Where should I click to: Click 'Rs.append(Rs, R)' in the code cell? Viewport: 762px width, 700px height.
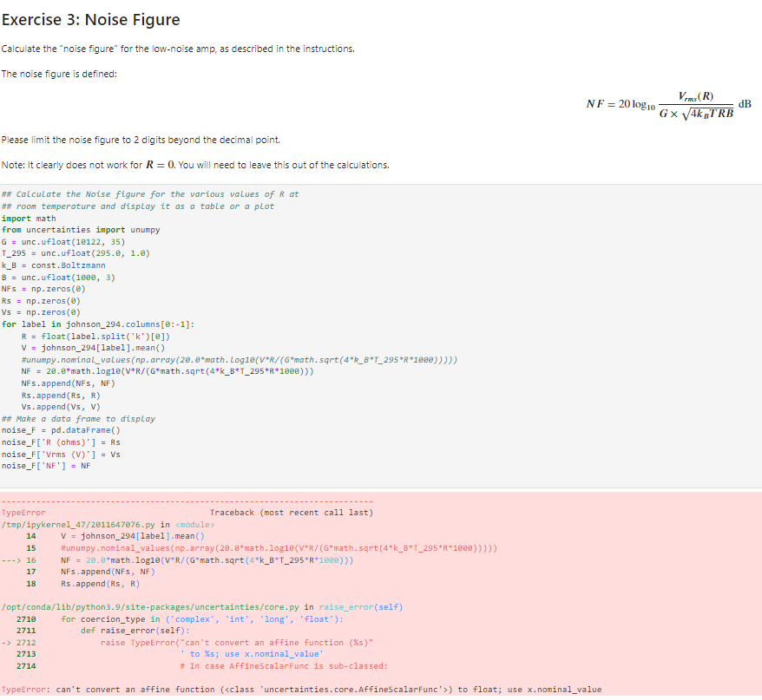click(x=61, y=396)
